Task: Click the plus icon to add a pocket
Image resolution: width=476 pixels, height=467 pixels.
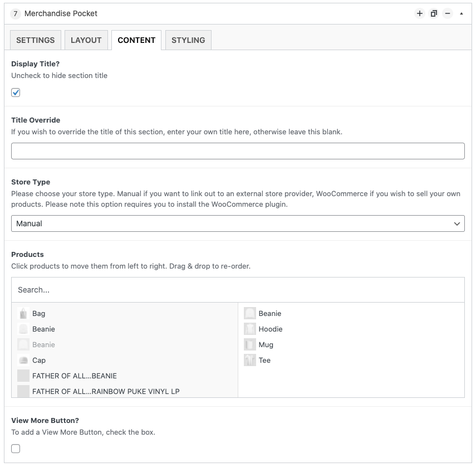Action: tap(420, 13)
